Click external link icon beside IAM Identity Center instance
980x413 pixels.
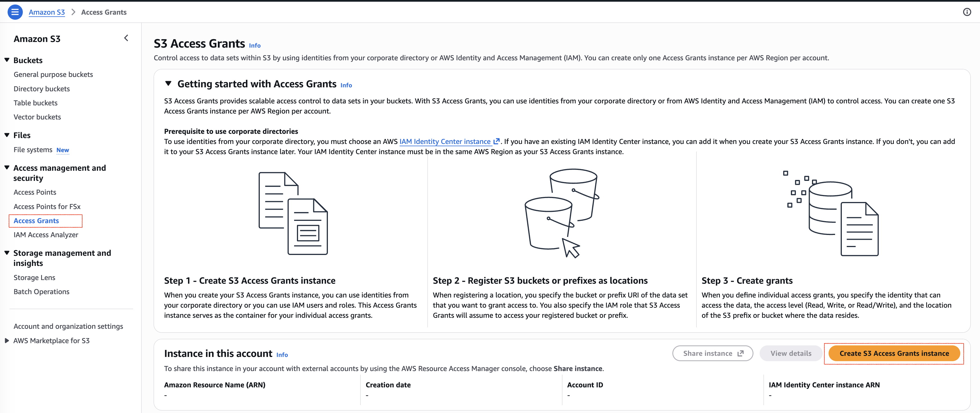[496, 141]
